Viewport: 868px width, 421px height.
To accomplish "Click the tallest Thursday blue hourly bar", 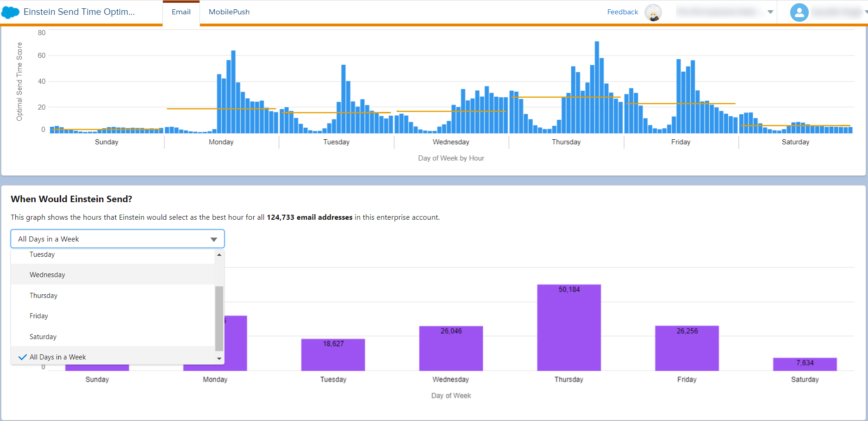I will click(x=597, y=87).
